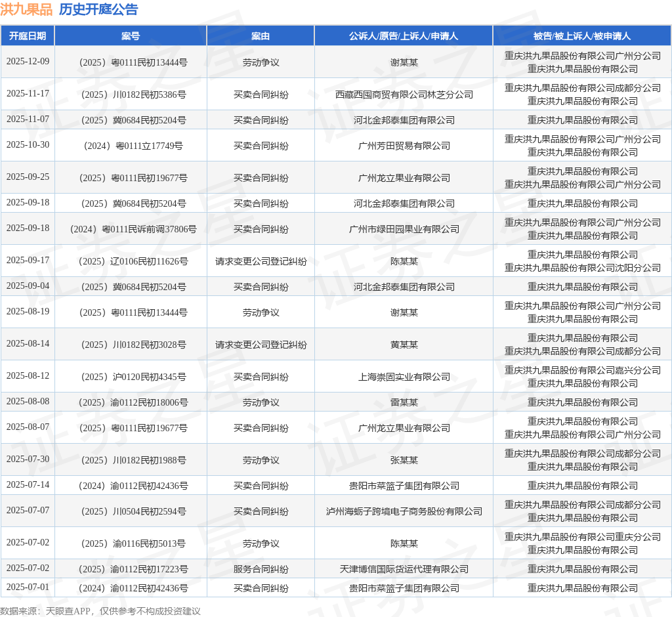Click the date 2025-07-14

(28, 485)
